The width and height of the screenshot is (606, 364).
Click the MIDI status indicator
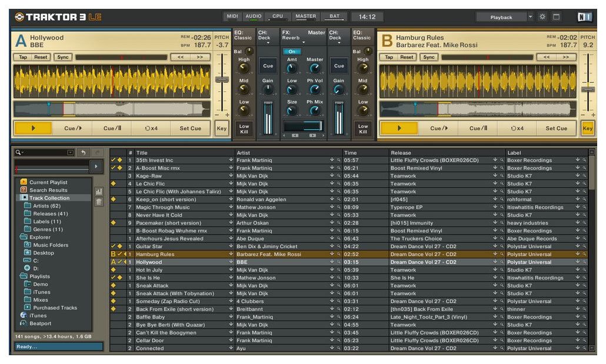point(234,16)
